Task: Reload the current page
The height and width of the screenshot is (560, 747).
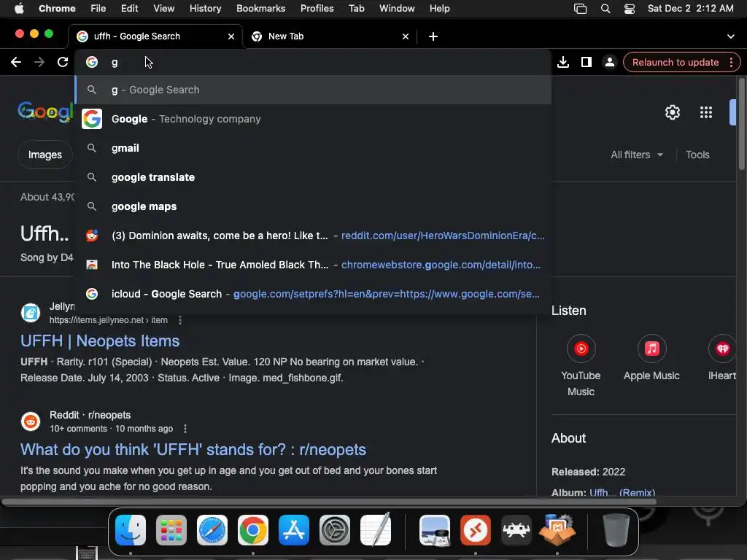Action: 63,63
